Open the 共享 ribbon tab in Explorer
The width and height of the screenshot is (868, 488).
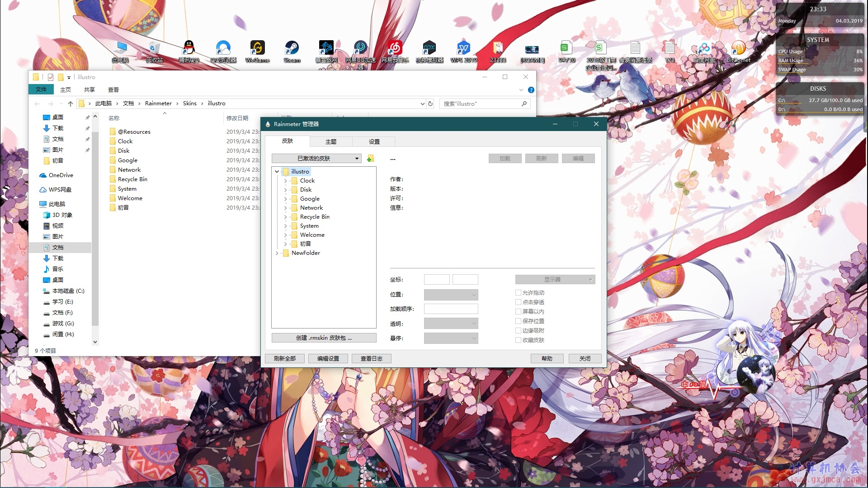[90, 89]
